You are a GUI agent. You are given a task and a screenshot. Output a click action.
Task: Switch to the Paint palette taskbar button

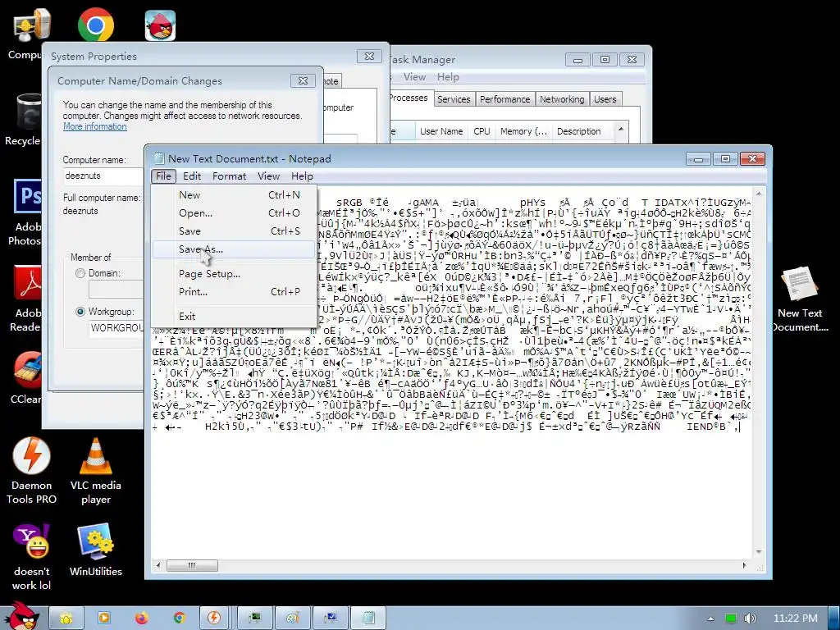pyautogui.click(x=293, y=619)
